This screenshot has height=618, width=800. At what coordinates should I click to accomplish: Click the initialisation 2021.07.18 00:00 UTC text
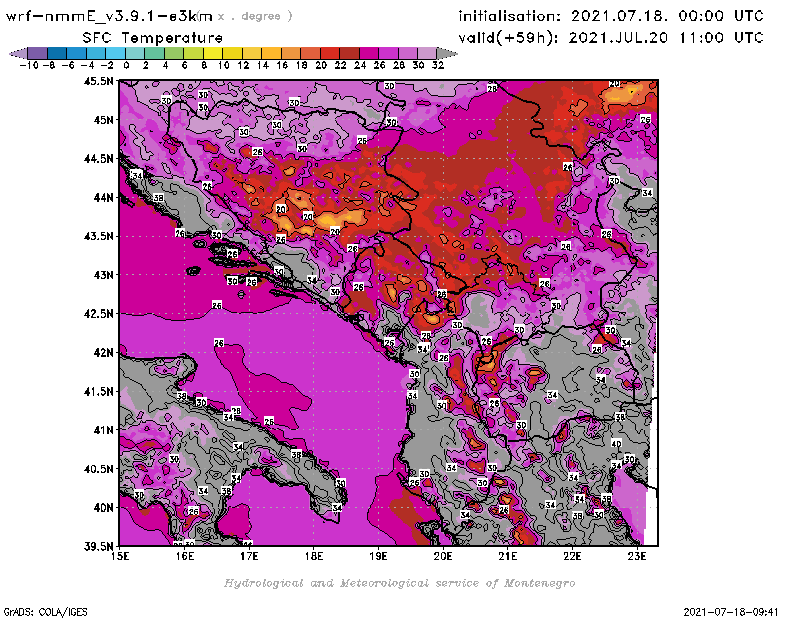611,16
